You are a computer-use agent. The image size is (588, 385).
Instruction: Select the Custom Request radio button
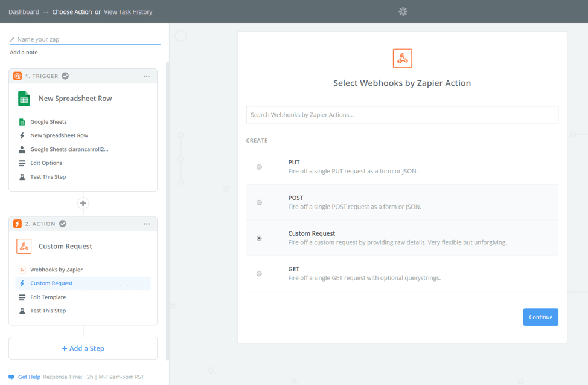259,238
